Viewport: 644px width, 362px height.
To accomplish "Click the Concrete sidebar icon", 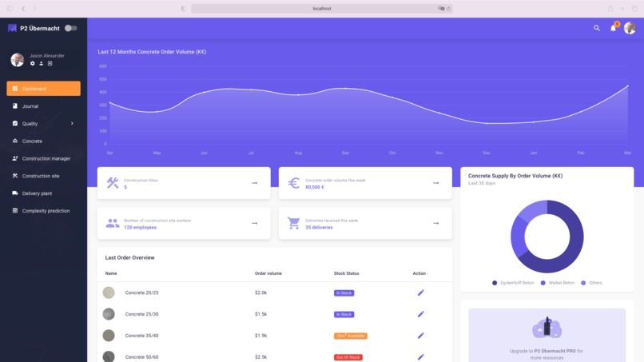I will (x=15, y=141).
